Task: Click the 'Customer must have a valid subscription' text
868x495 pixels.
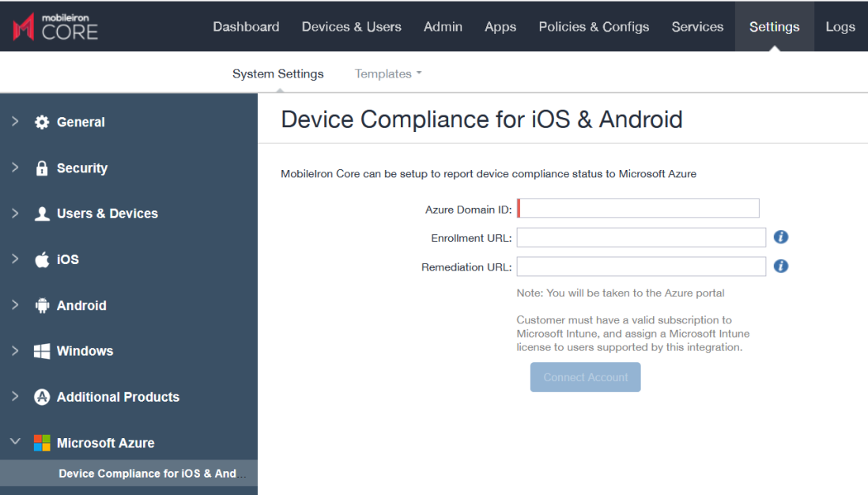Action: (633, 334)
